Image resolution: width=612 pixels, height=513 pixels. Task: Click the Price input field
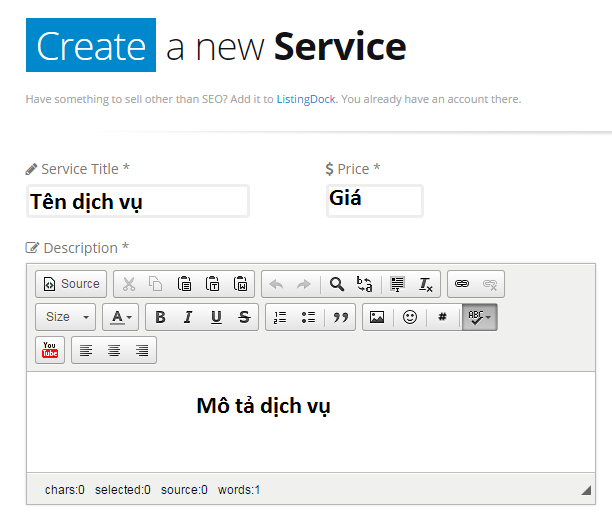pyautogui.click(x=374, y=200)
